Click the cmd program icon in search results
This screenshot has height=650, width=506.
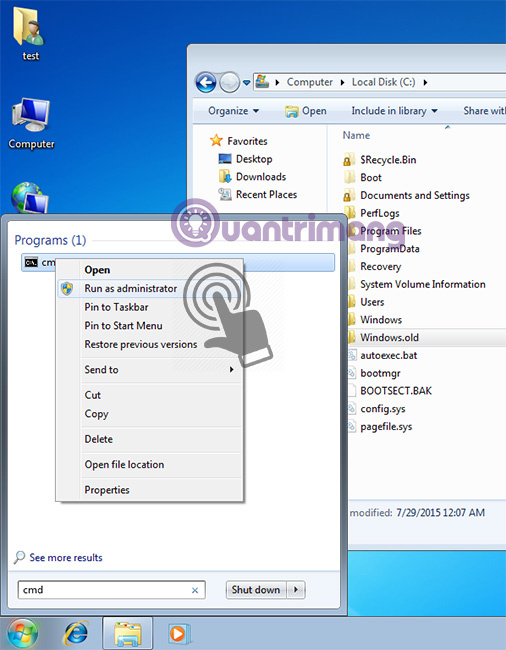[31, 262]
